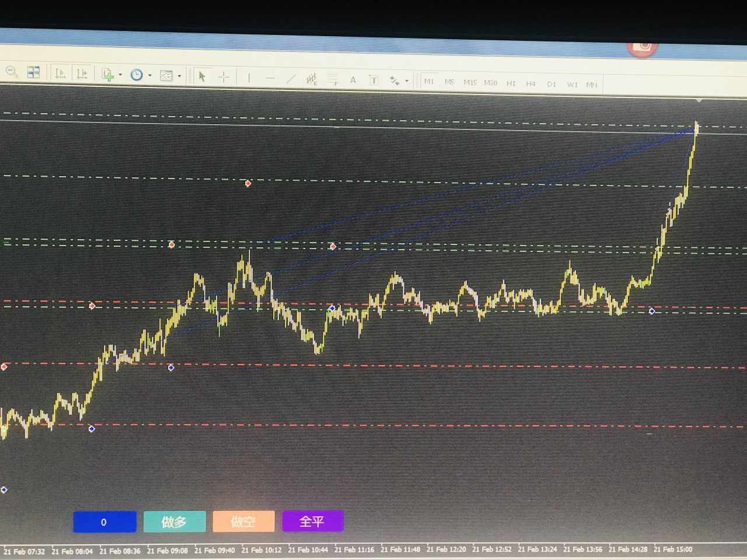This screenshot has height=560, width=747.
Task: Select the Horizontal Line drawing tool
Action: coord(270,78)
